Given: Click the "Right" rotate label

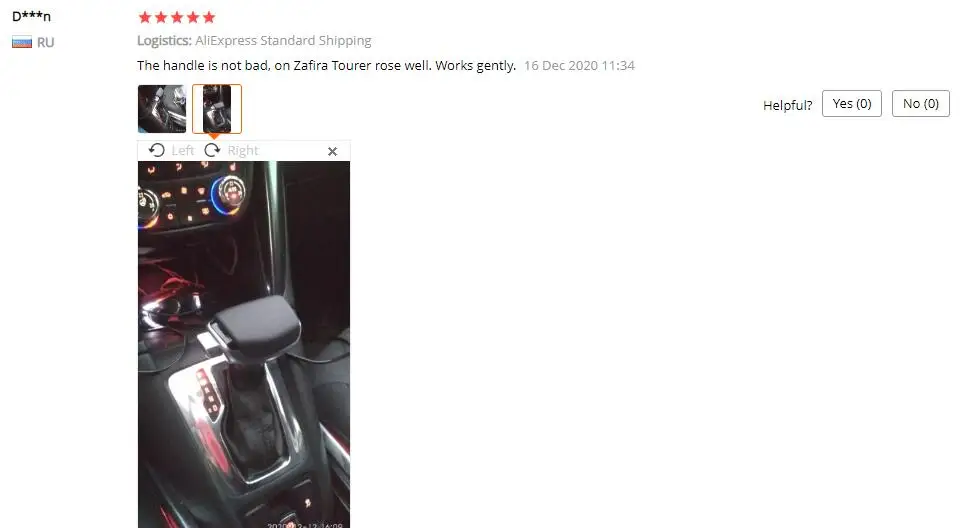Looking at the screenshot, I should click(x=243, y=151).
